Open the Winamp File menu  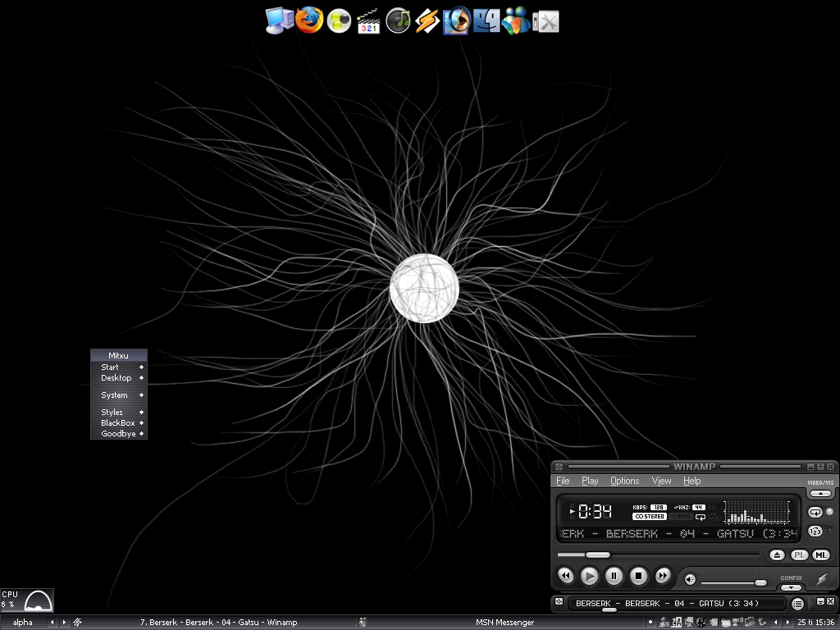(x=563, y=481)
